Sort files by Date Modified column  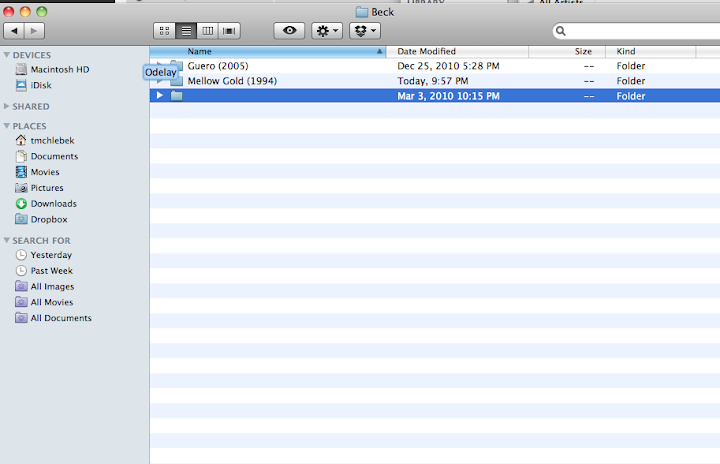[x=457, y=51]
